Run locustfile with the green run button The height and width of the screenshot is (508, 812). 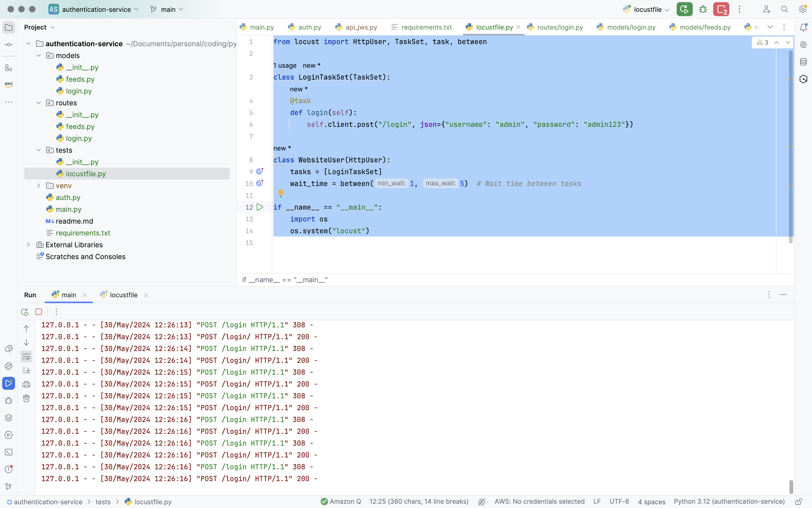(x=684, y=9)
